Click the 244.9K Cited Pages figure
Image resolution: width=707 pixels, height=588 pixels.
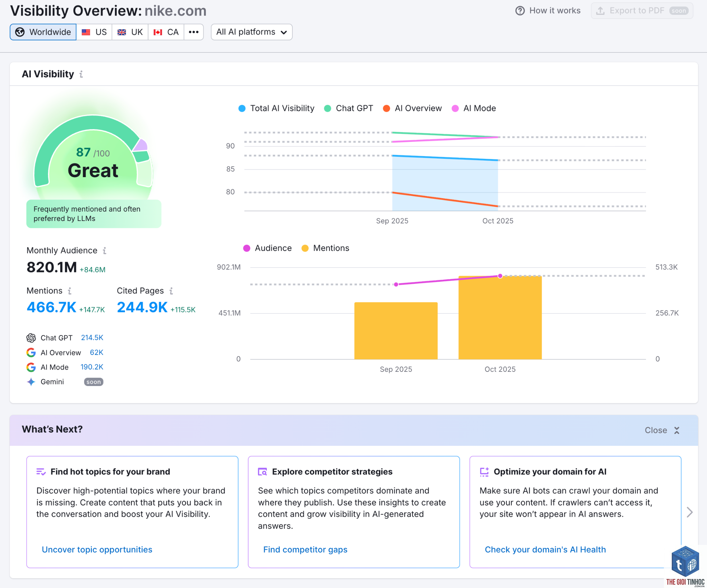pos(142,307)
